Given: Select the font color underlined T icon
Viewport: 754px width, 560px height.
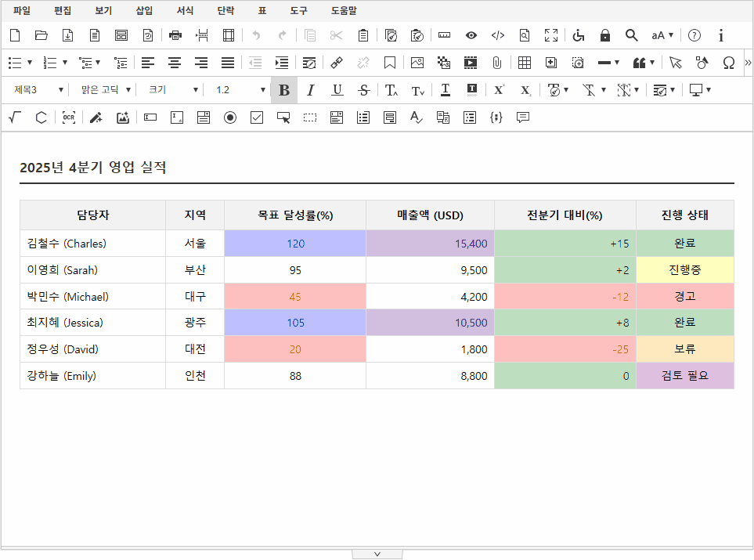Looking at the screenshot, I should point(445,90).
